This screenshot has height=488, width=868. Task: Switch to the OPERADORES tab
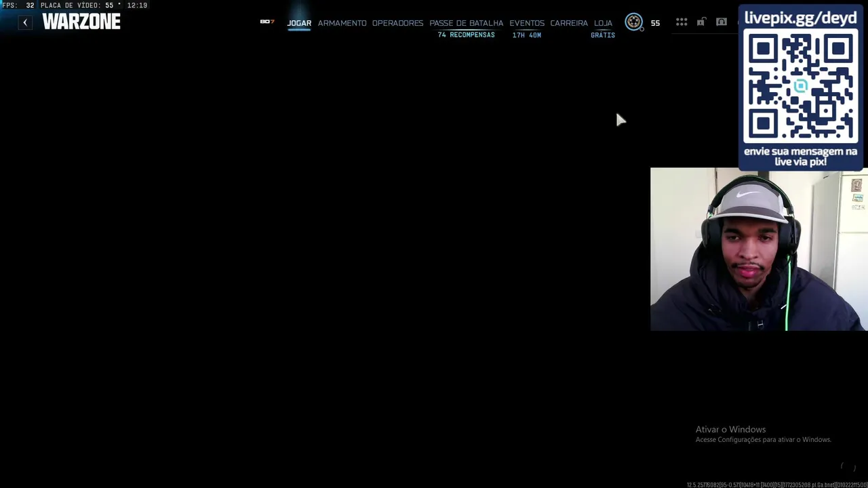pos(397,23)
